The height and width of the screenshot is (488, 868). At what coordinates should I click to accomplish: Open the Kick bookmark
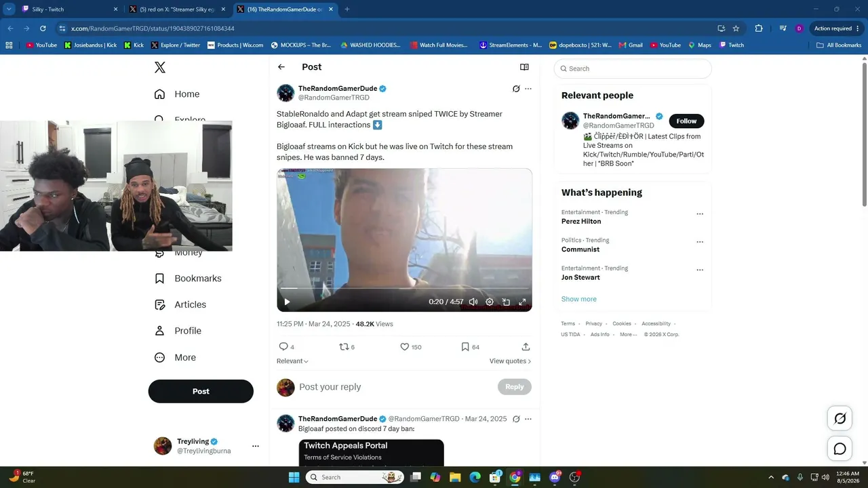134,45
